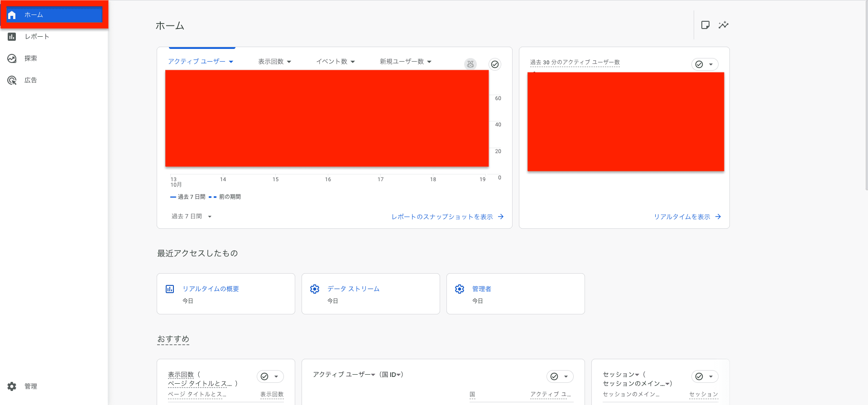Open the 管理者 recent card

pyautogui.click(x=516, y=294)
